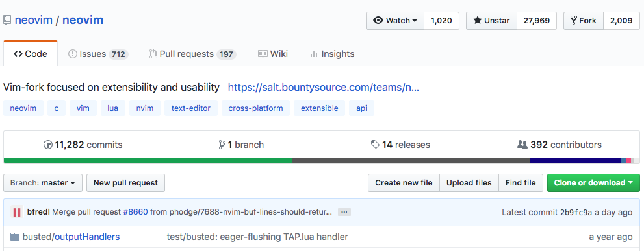The height and width of the screenshot is (251, 644).
Task: Fork the repository with the Fork button
Action: (584, 21)
